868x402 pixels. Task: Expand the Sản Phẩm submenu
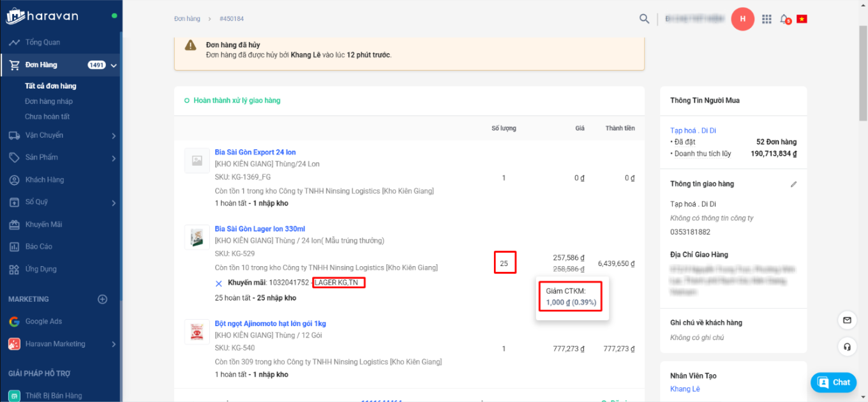(114, 158)
